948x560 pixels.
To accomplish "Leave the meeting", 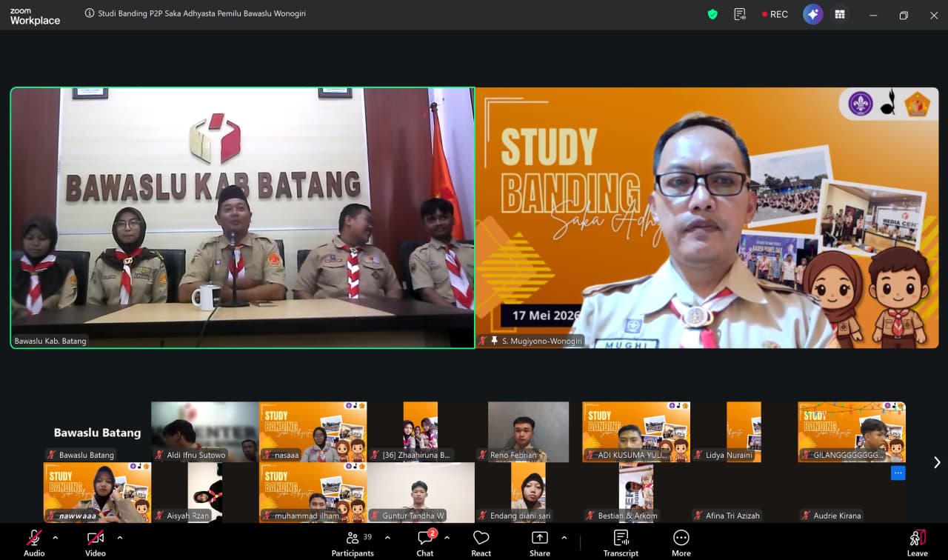I will 917,542.
